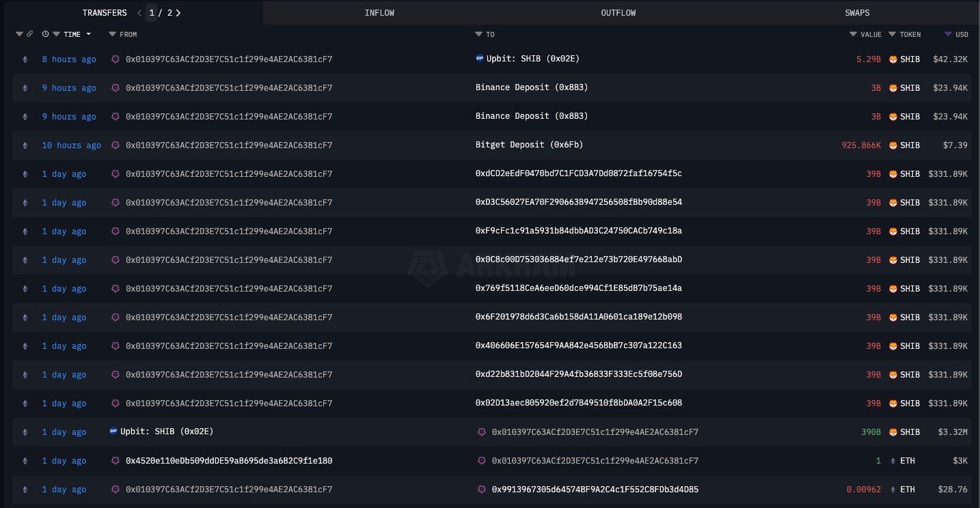Open the purple USD column filter
This screenshot has width=980, height=508.
[x=948, y=34]
